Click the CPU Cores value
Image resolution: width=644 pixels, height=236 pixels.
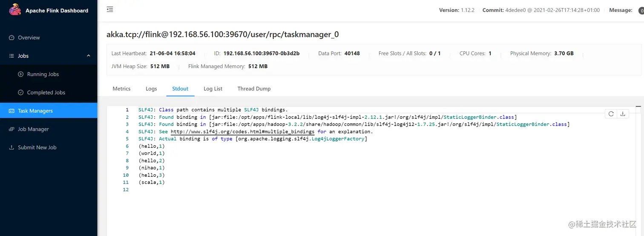(x=490, y=54)
